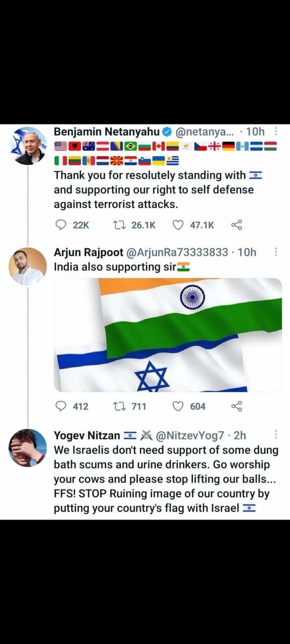Open Arjun Rajpoot's profile avatar

(27, 266)
